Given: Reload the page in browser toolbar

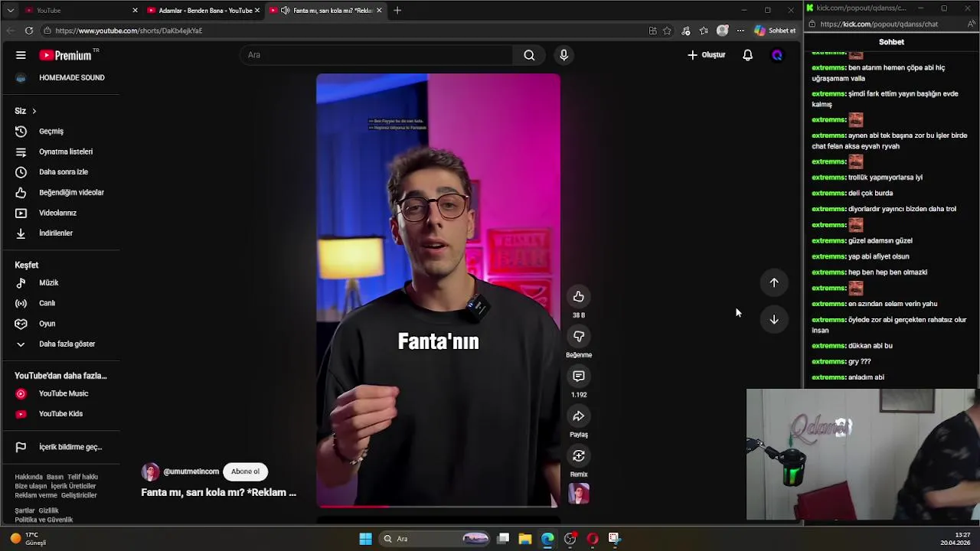Looking at the screenshot, I should [29, 31].
